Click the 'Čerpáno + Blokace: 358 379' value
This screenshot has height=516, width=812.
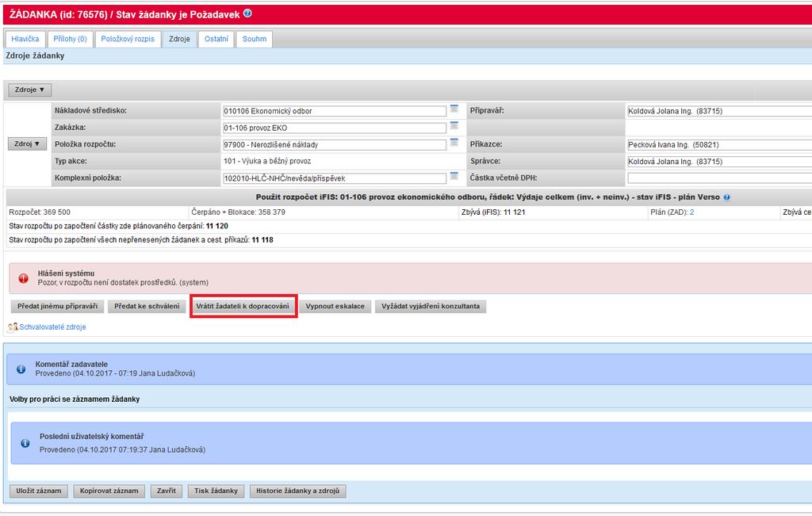coord(238,212)
